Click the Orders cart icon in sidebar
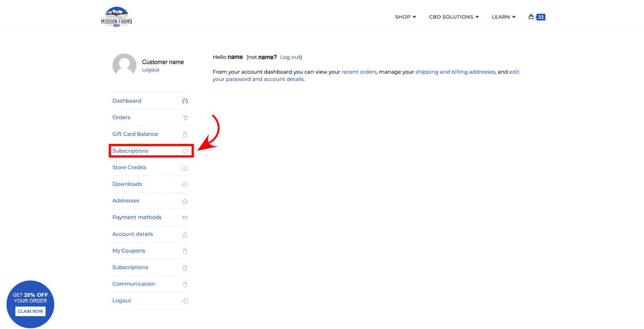This screenshot has width=644, height=329. pos(185,118)
